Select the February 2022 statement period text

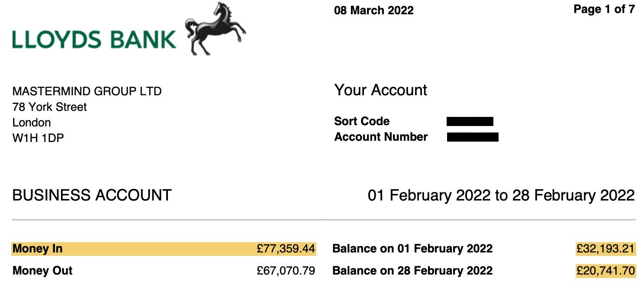point(501,195)
